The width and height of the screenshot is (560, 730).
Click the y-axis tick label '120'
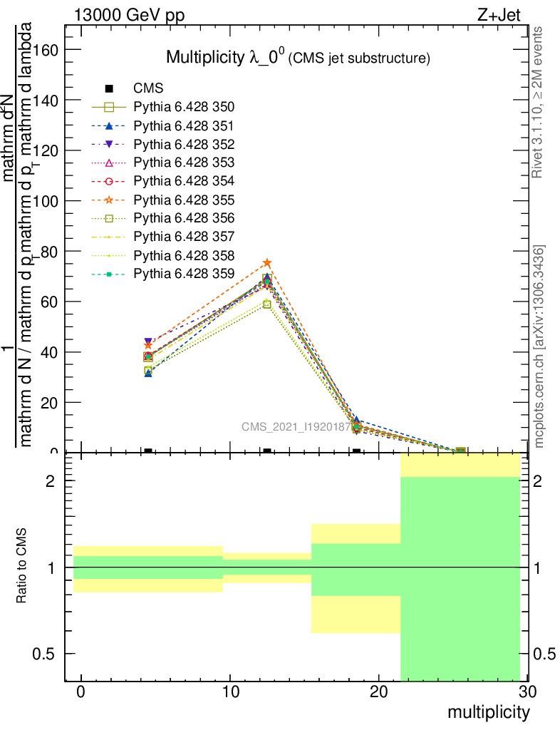click(46, 151)
